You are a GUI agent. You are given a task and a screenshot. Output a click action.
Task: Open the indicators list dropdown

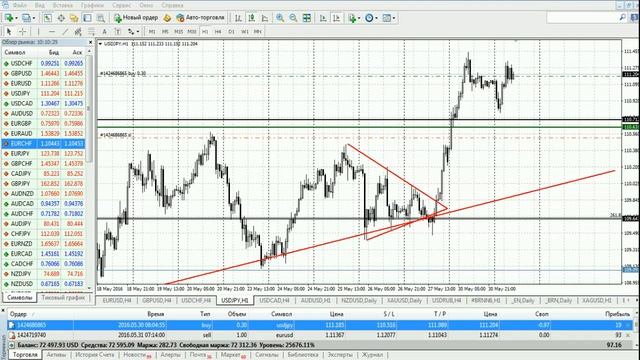[353, 18]
